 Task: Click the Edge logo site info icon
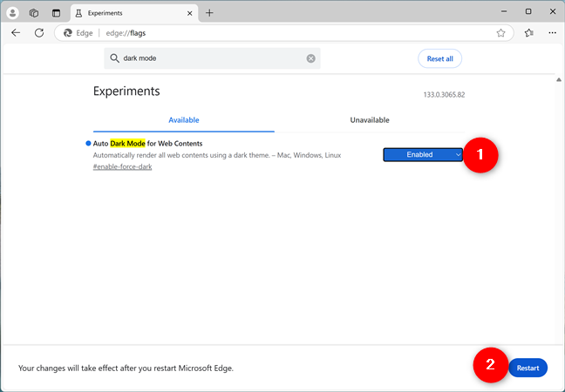(68, 33)
